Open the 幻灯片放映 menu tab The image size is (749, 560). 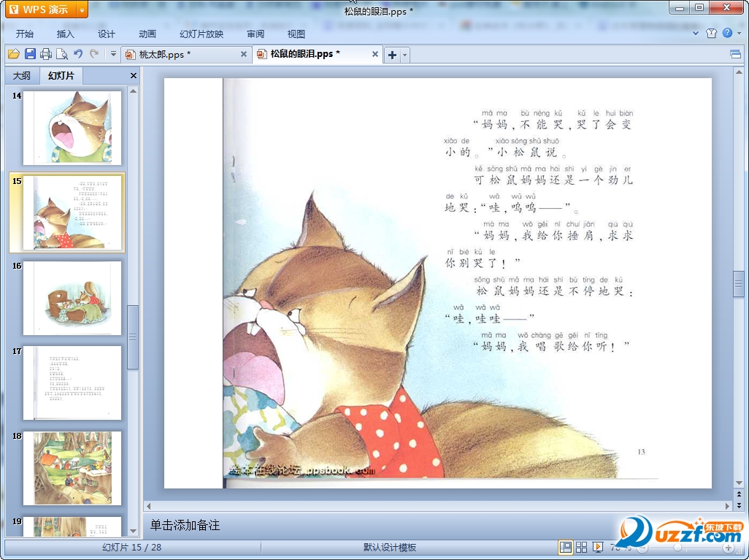pos(201,34)
